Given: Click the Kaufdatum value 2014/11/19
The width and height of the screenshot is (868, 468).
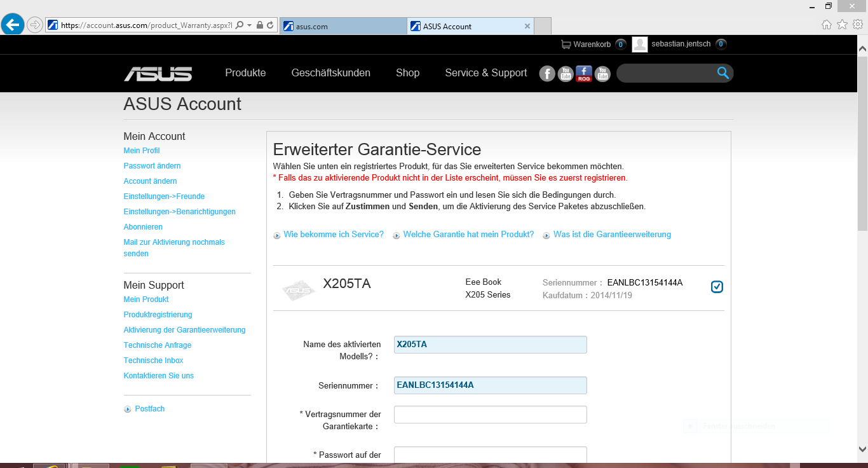Looking at the screenshot, I should [611, 296].
